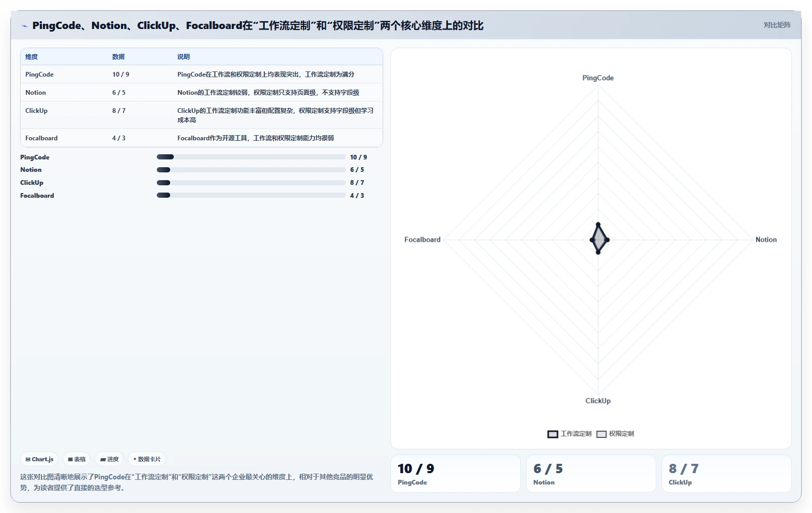Click the caption paragraph below the chips

tap(197, 482)
